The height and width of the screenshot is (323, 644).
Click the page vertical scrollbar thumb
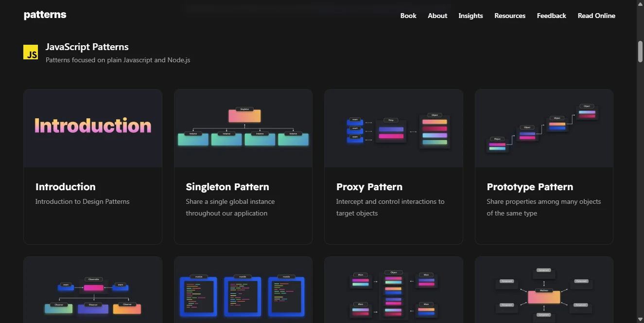click(640, 52)
